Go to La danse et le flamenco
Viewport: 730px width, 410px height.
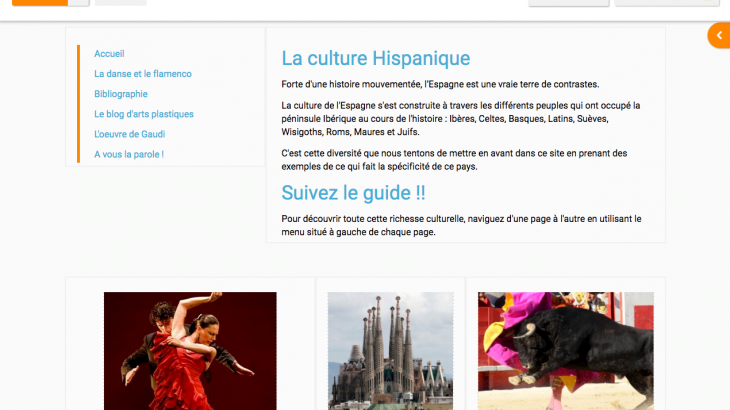coord(143,74)
